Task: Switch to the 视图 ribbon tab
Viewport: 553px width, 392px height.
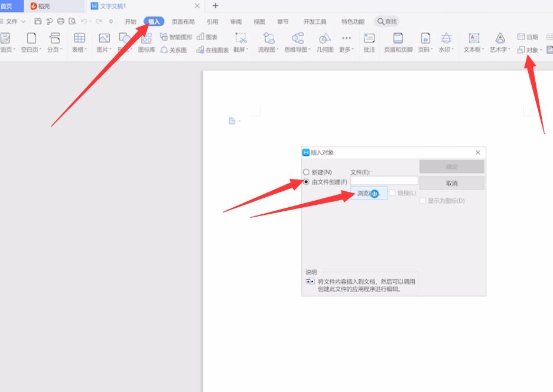Action: click(259, 21)
